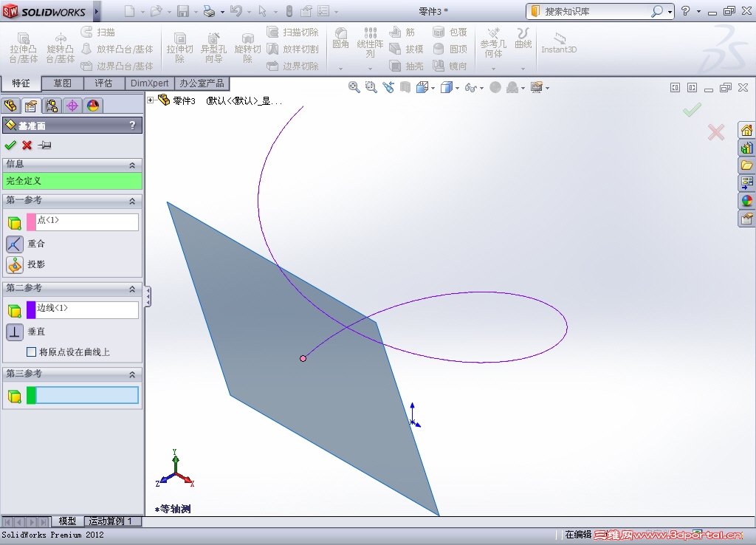The image size is (756, 545).
Task: Select the Dome (圆顶) tool
Action: coord(450,49)
